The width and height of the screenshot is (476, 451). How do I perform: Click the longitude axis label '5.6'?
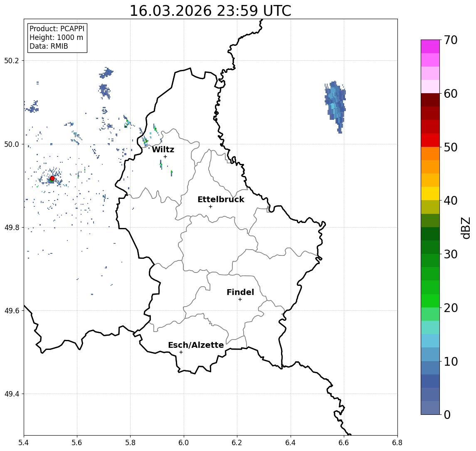tap(77, 443)
